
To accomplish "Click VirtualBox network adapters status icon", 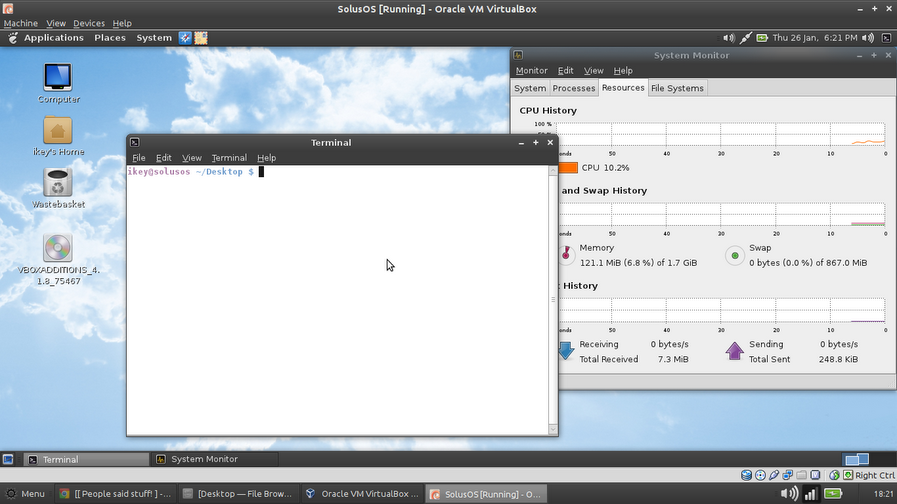I will tap(788, 475).
